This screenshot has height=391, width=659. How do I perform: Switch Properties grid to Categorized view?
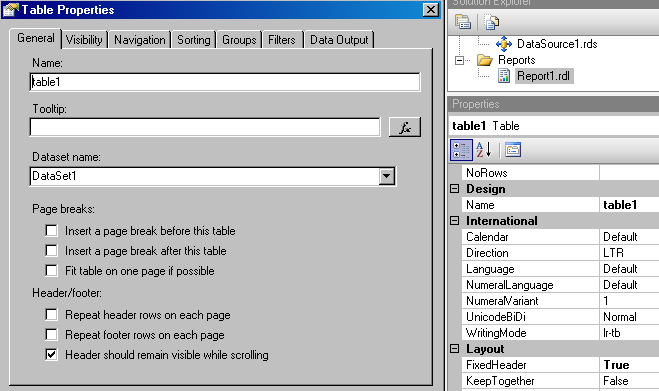(x=461, y=150)
